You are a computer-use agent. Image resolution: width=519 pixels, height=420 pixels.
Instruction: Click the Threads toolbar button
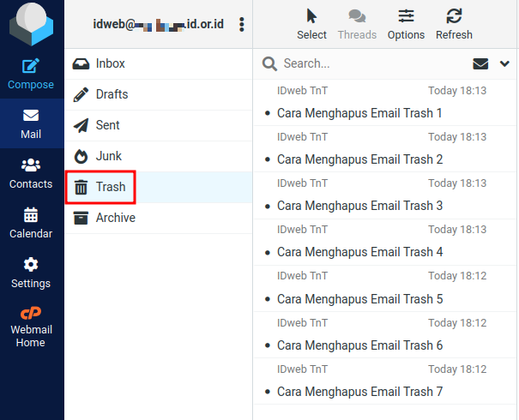357,25
